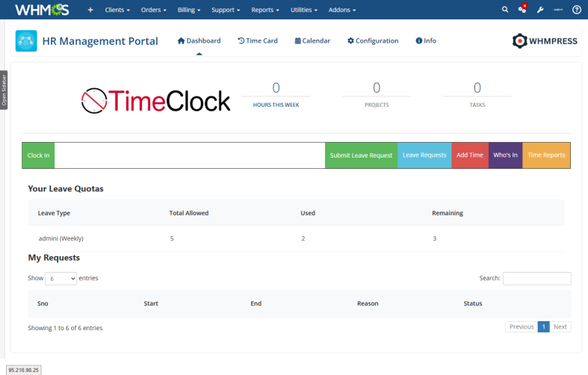Image resolution: width=588 pixels, height=375 pixels.
Task: Click the WHMCS logo
Action: coord(42,10)
